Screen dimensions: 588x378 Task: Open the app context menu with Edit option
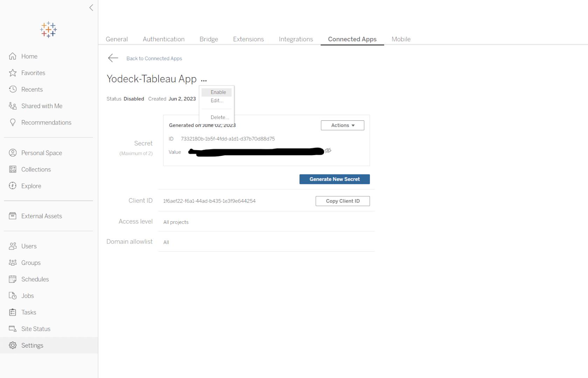pyautogui.click(x=216, y=100)
